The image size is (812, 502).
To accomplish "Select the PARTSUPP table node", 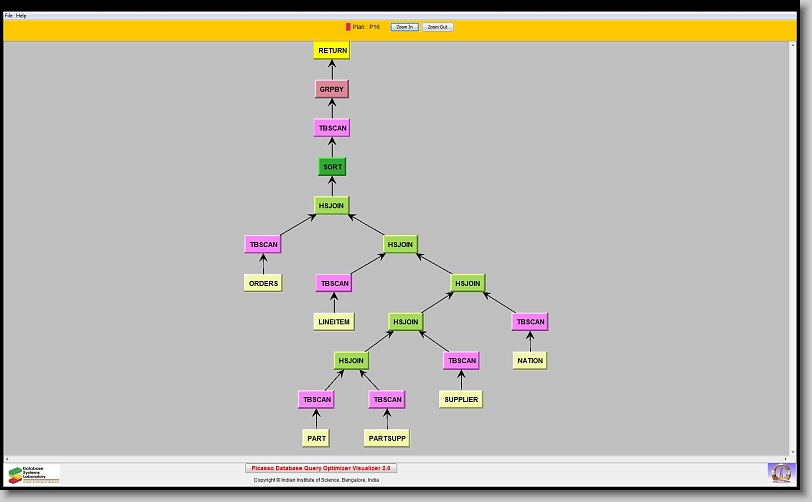I will [386, 438].
